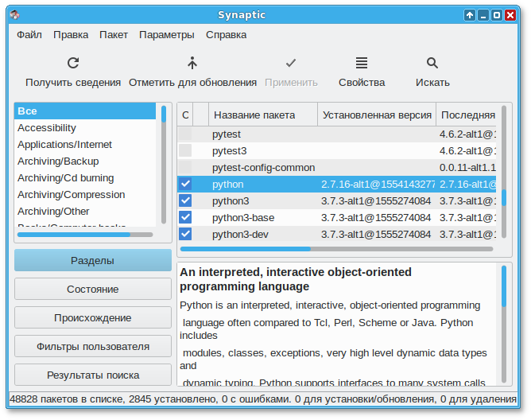Select the Applications/Internet category
Image resolution: width=531 pixels, height=420 pixels.
85,145
